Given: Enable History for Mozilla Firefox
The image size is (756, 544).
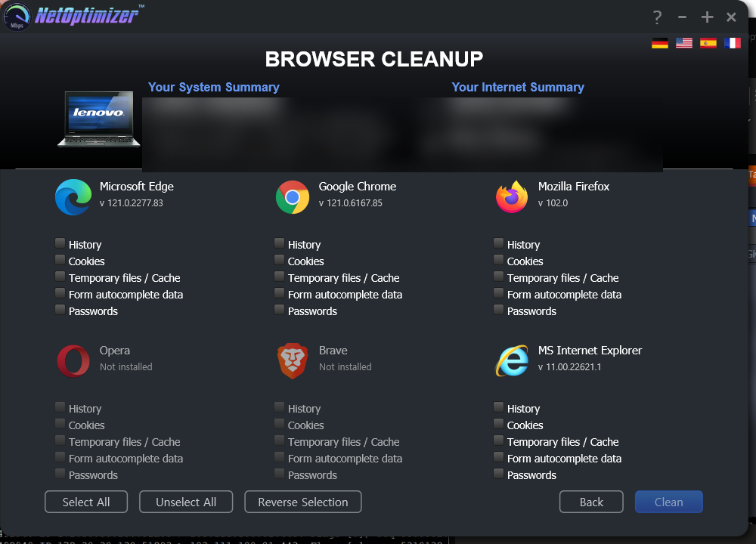Looking at the screenshot, I should pos(498,243).
